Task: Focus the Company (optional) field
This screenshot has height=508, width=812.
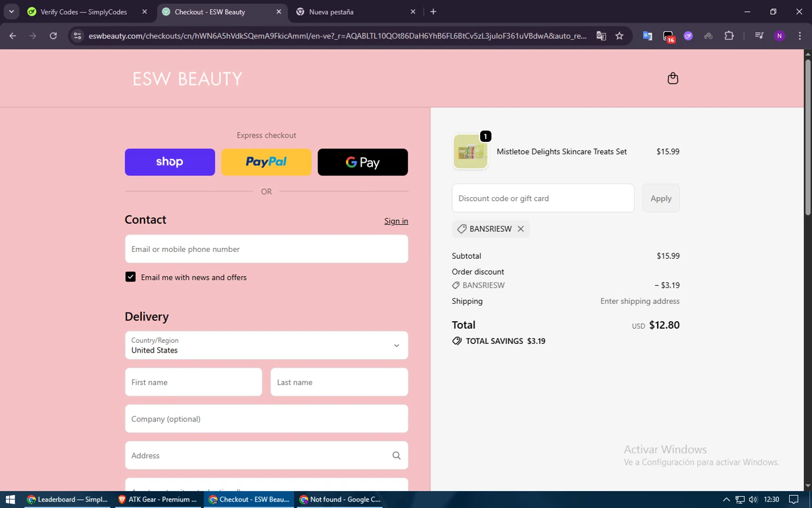Action: [x=266, y=419]
